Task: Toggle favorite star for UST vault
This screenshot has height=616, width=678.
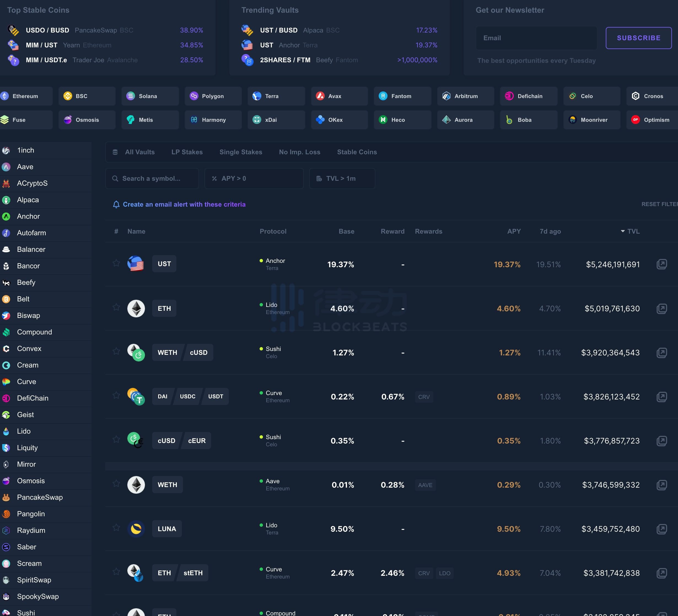Action: click(x=116, y=264)
